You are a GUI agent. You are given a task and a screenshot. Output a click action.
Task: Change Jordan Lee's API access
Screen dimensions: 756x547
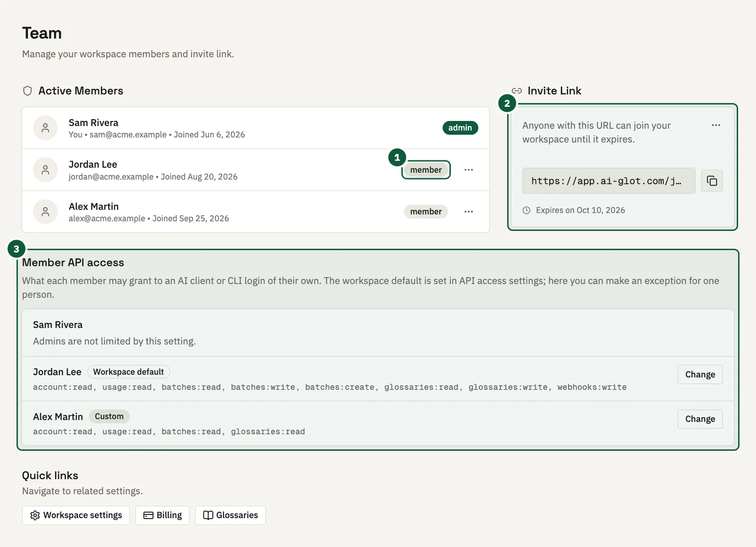(x=700, y=375)
